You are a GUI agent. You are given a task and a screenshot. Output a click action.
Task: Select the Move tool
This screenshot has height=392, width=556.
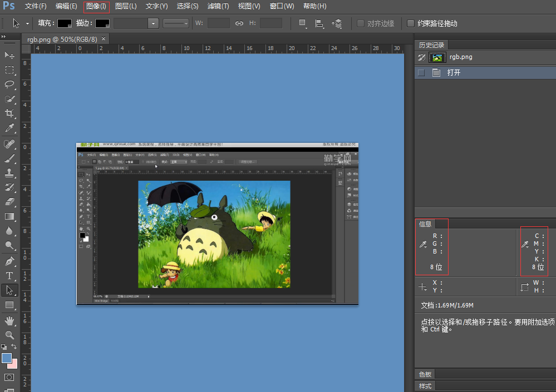coord(9,55)
